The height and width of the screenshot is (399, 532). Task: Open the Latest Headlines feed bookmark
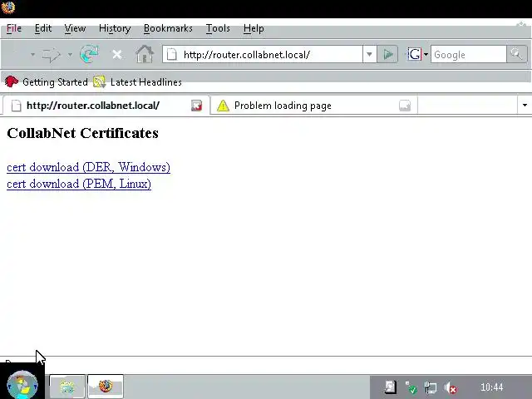tap(138, 81)
